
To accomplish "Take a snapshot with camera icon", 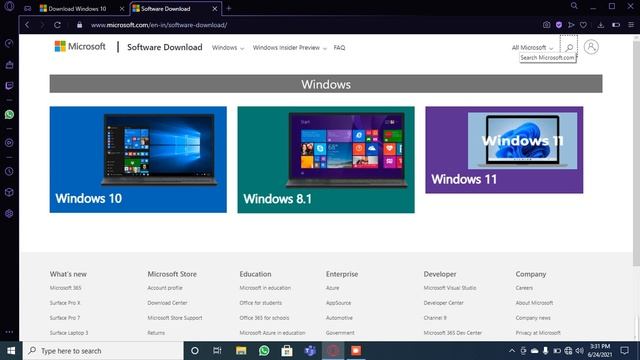I will pyautogui.click(x=546, y=25).
